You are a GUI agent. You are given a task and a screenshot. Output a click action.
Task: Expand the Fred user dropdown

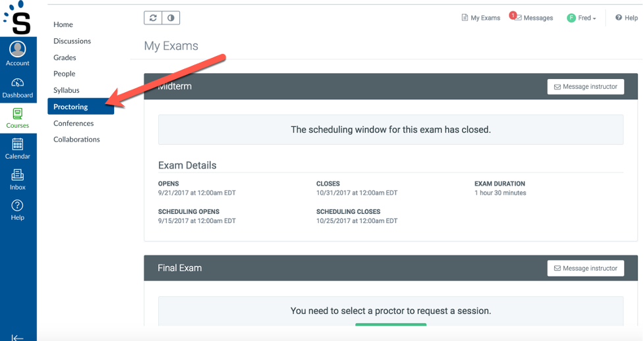pyautogui.click(x=581, y=18)
